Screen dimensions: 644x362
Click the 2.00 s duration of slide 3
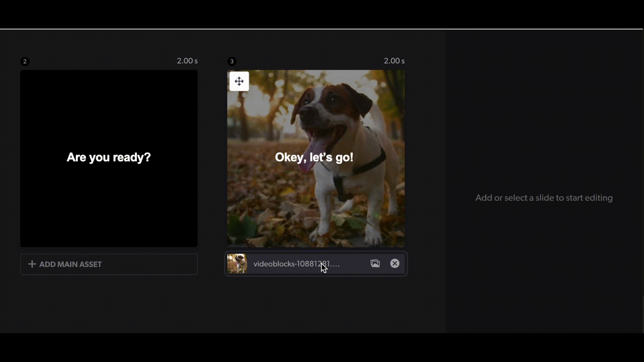(x=394, y=61)
